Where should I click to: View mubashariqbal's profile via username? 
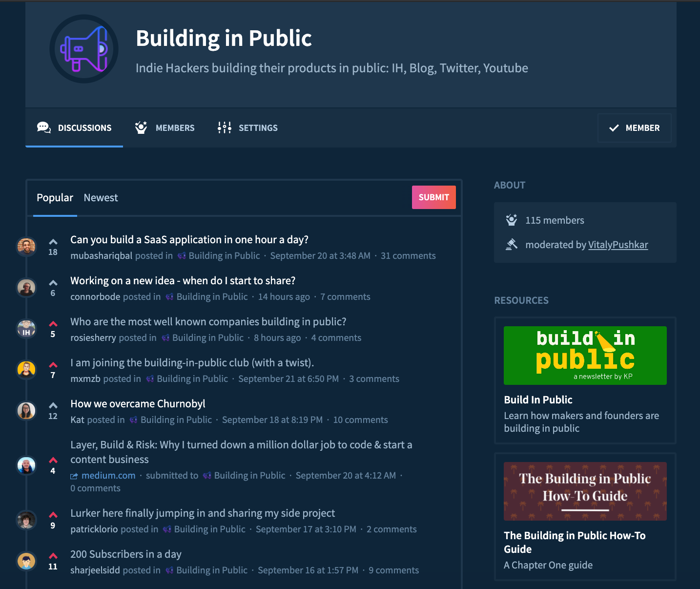click(101, 256)
